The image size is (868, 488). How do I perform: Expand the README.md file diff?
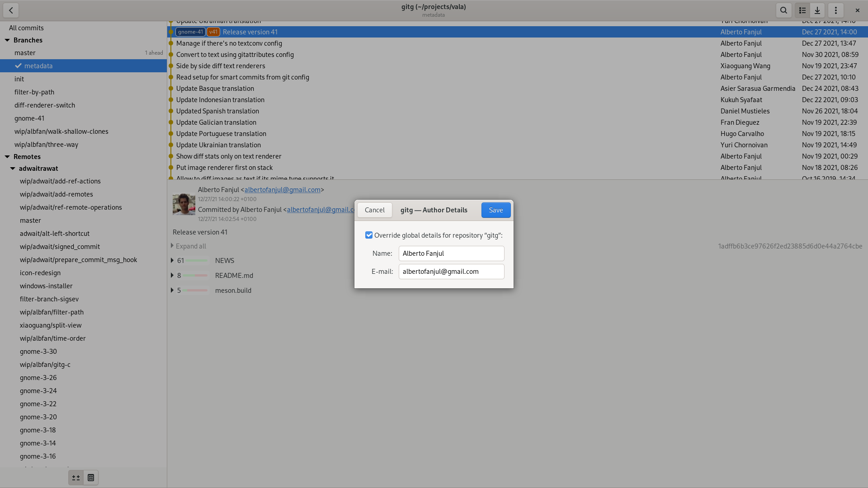click(x=172, y=276)
